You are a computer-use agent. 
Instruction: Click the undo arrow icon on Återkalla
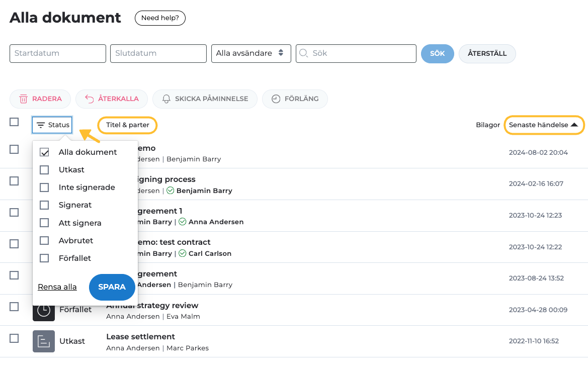point(90,99)
